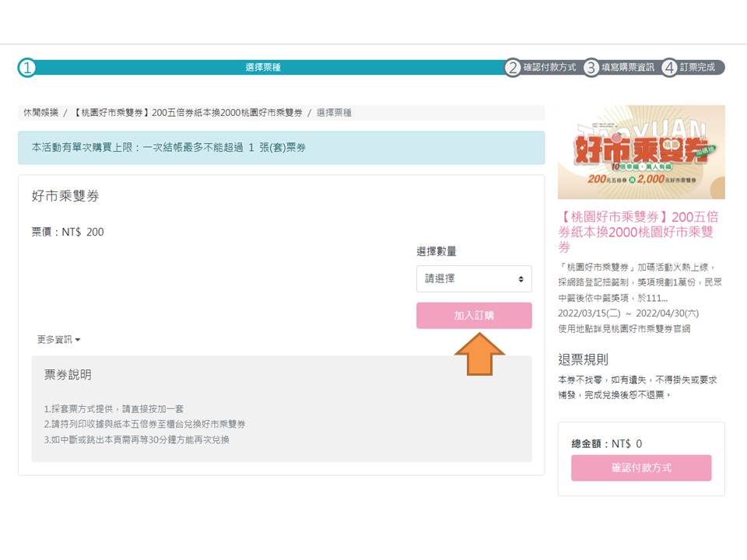Click the step 1 circle icon
Image resolution: width=747 pixels, height=560 pixels.
27,68
